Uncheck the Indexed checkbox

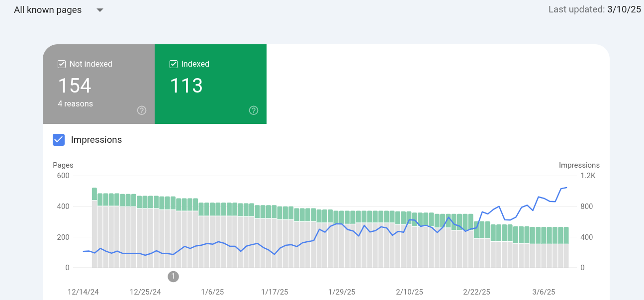(x=174, y=64)
